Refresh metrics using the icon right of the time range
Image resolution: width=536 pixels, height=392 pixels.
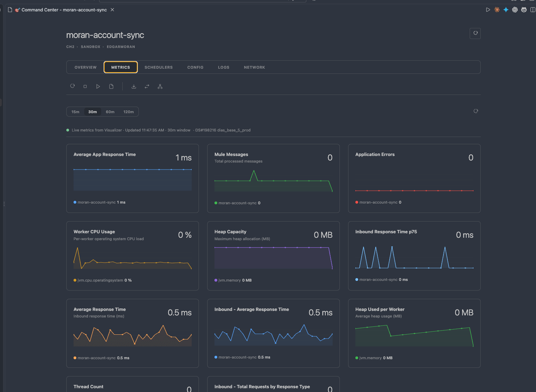coord(476,111)
